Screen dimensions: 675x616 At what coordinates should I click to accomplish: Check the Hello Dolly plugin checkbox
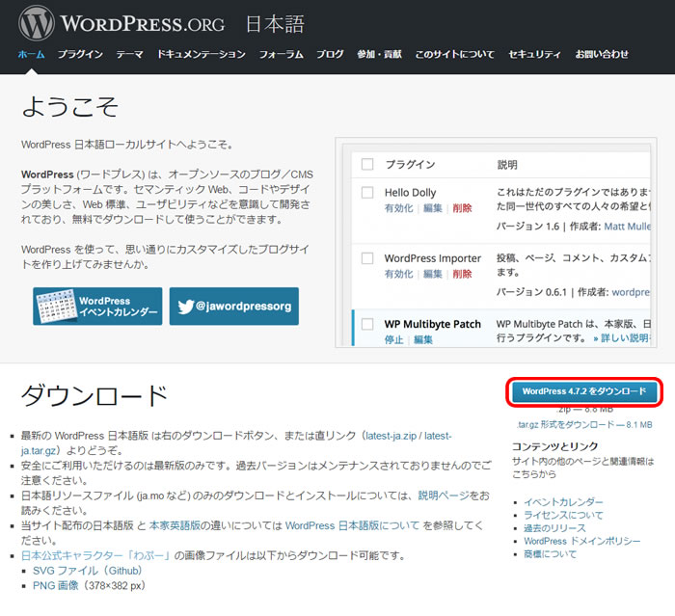point(367,193)
